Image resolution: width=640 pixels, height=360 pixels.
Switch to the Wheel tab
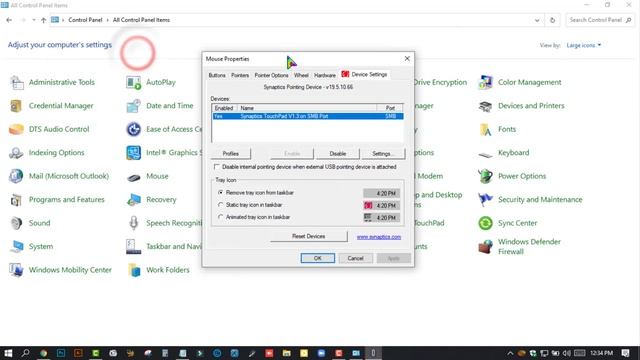coord(301,75)
